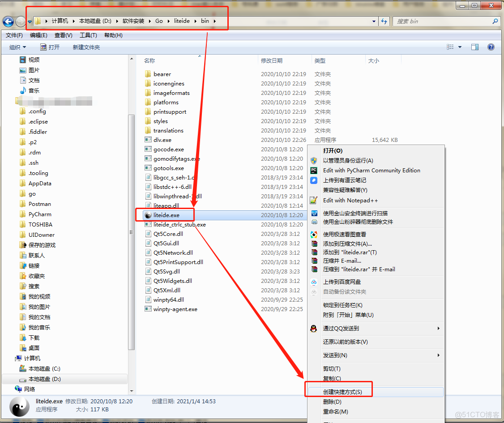Choose 剪切(T) in the context menu
Viewport: 504px width, 423px height.
click(x=331, y=369)
